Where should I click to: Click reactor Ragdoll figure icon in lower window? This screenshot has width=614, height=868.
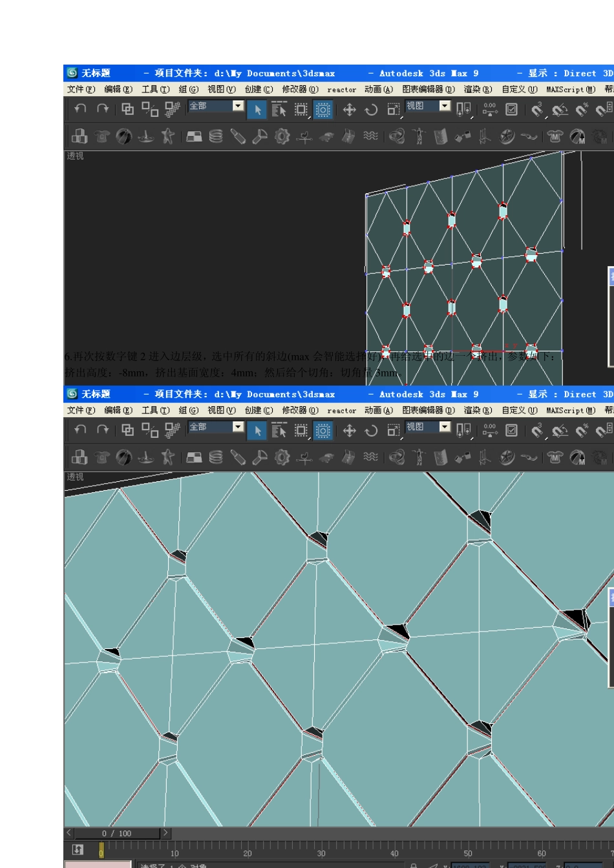[418, 457]
